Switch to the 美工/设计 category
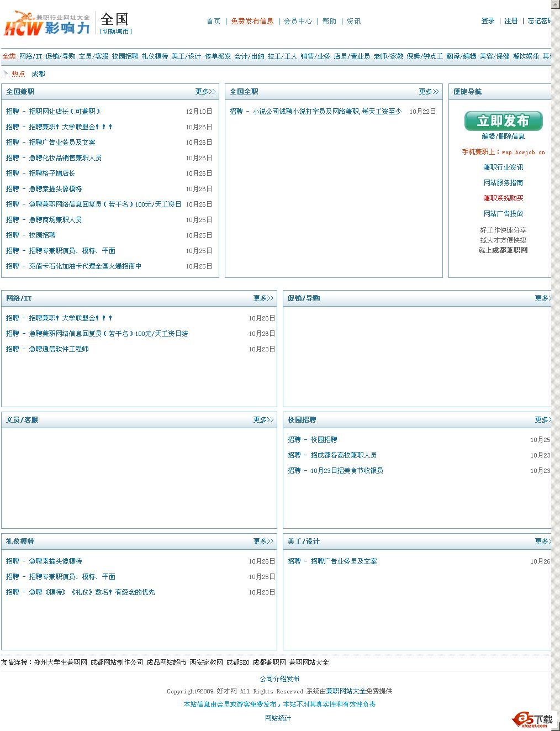Screen dimensions: 560x731 (x=187, y=56)
